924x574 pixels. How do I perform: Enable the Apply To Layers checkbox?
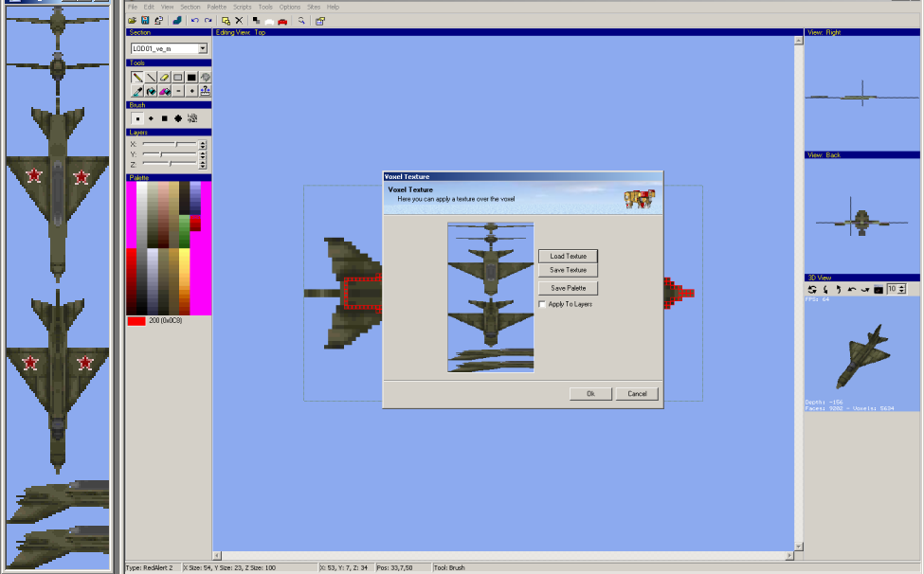click(542, 304)
